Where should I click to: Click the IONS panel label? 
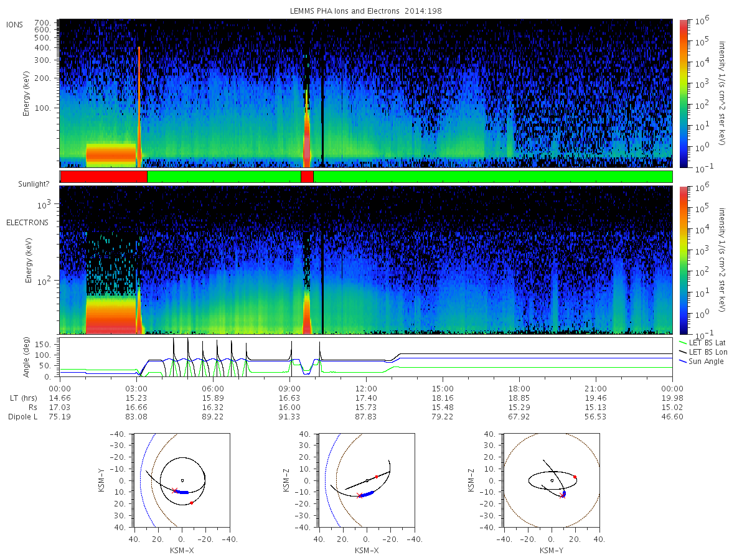click(x=16, y=25)
